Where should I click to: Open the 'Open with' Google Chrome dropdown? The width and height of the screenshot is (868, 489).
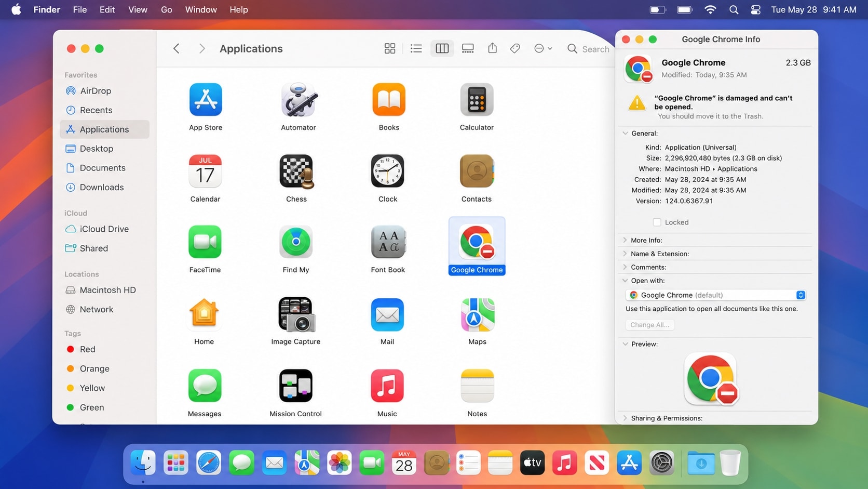(x=716, y=295)
